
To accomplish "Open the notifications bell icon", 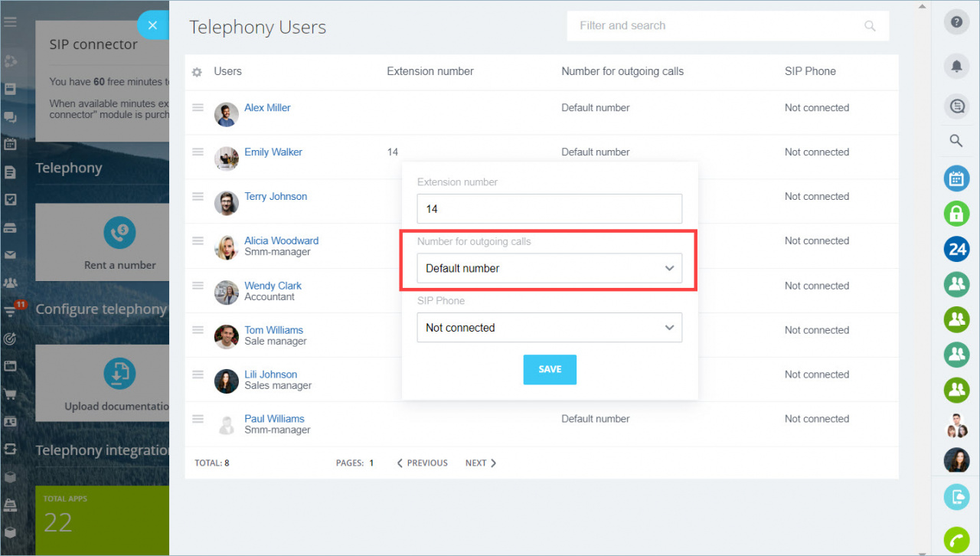I will point(956,67).
